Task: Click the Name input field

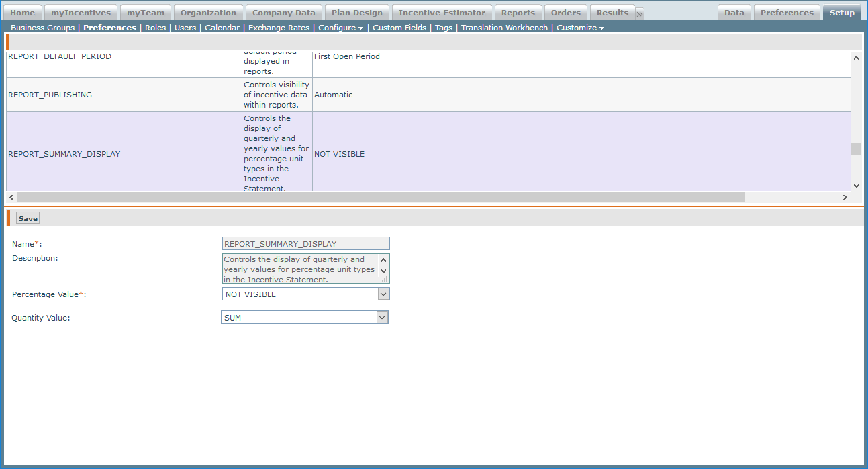Action: pyautogui.click(x=305, y=244)
